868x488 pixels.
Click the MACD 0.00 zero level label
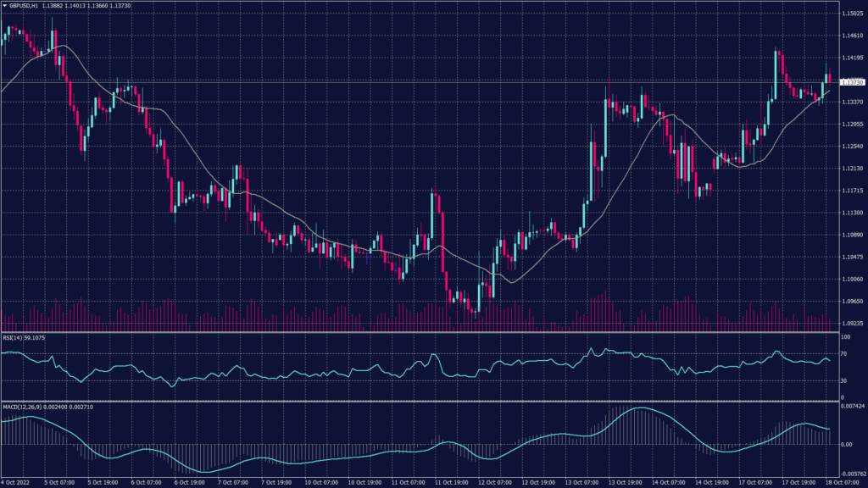coord(846,443)
